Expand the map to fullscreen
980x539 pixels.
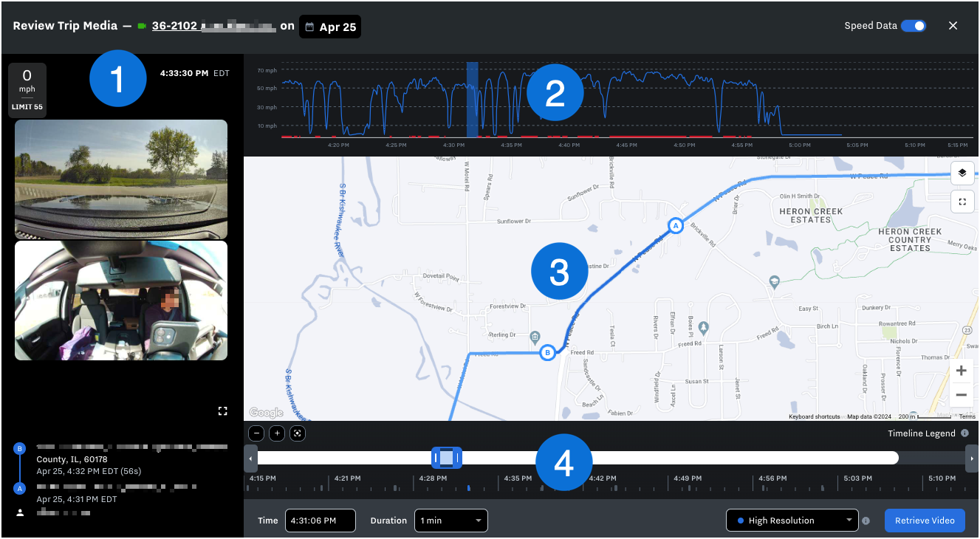pos(962,201)
